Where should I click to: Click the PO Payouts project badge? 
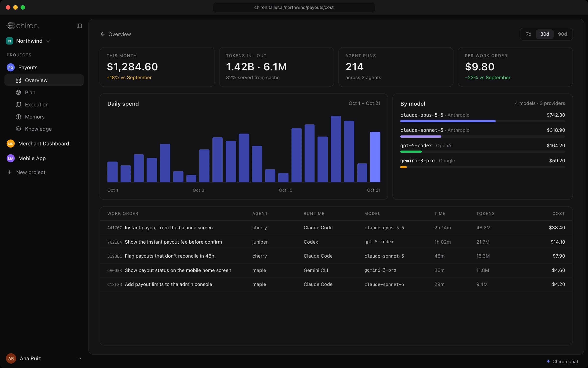[11, 67]
